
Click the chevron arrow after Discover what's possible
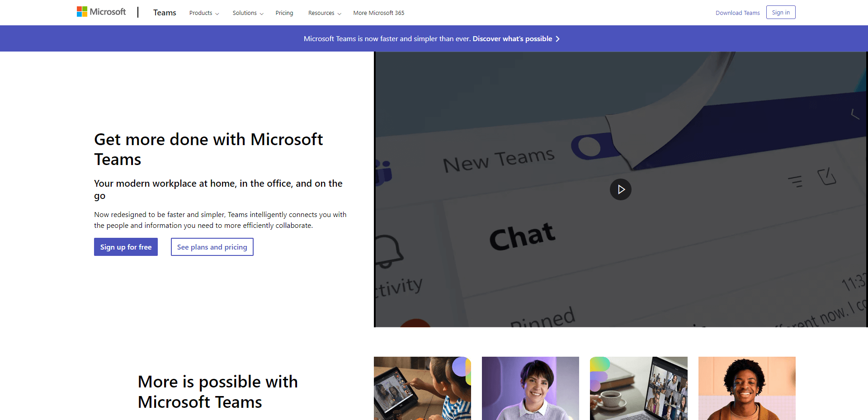[558, 39]
